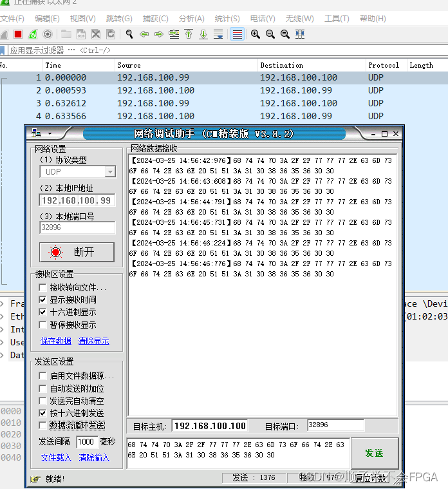
Task: Click the status bar ready hand icon
Action: tap(35, 479)
